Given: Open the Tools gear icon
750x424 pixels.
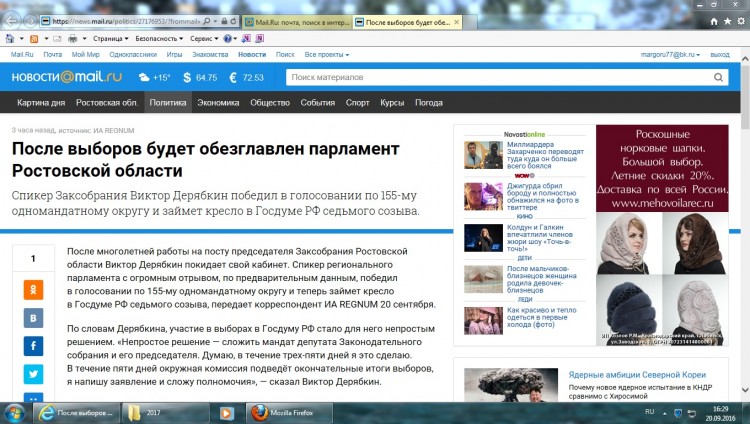Looking at the screenshot, I should 741,22.
